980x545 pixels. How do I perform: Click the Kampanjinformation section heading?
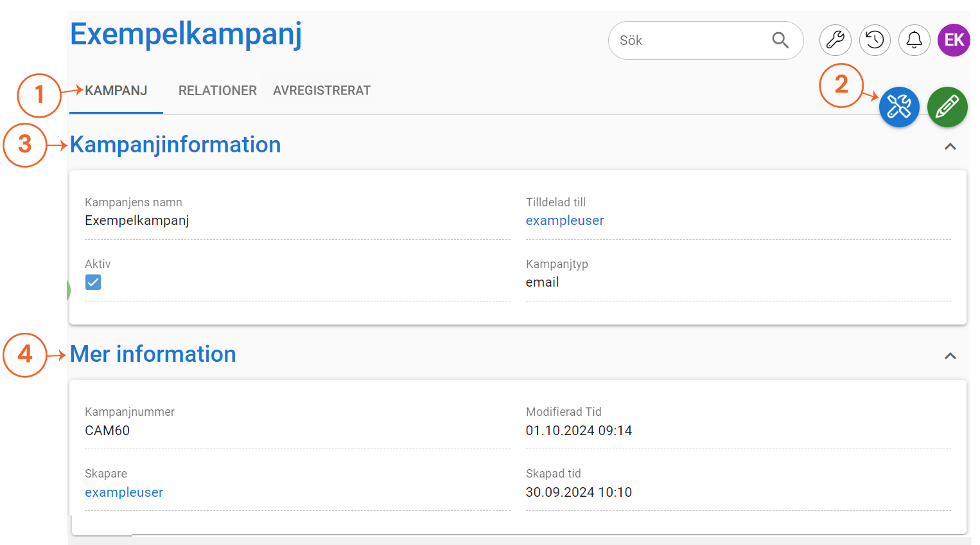(x=175, y=145)
